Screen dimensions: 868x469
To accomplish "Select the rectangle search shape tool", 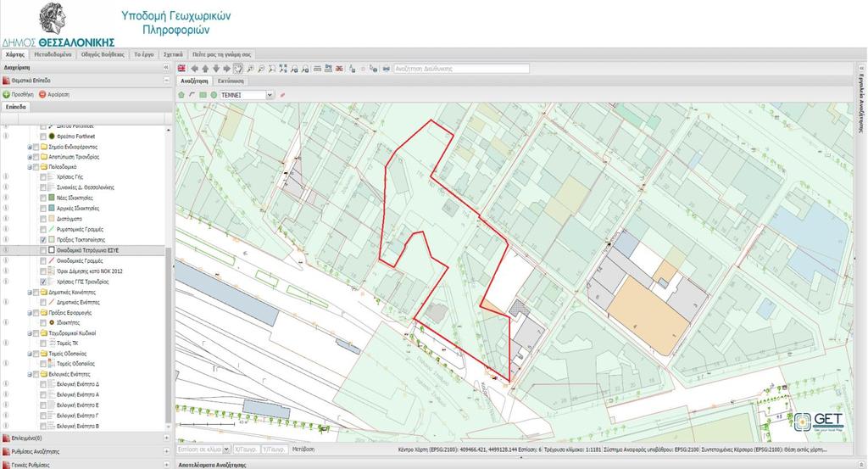I will coord(203,95).
